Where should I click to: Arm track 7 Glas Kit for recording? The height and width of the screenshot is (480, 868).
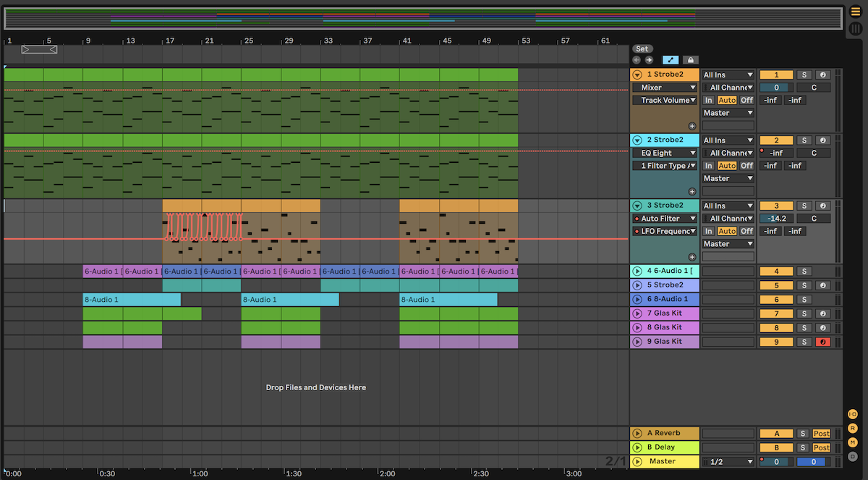coord(823,313)
